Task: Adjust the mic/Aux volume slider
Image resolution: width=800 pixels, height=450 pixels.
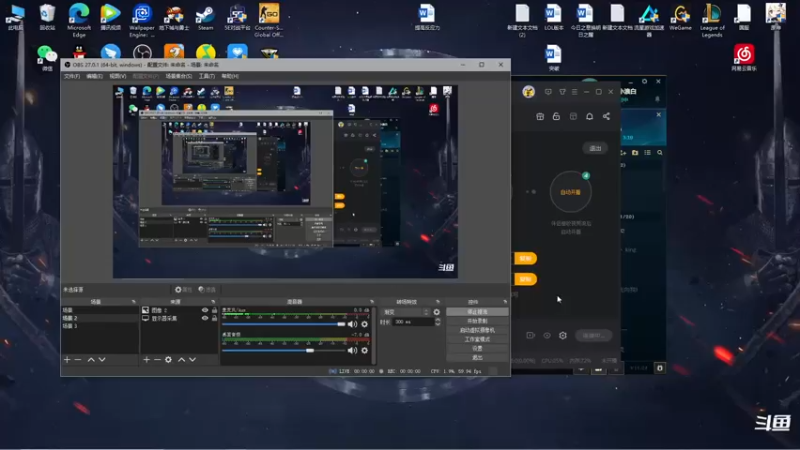Action: 284,324
